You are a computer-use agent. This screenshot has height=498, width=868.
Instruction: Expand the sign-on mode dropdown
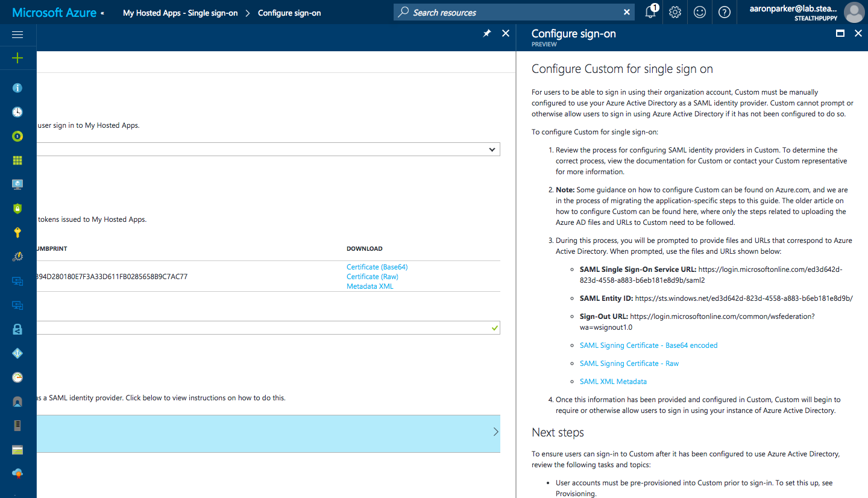click(x=492, y=150)
